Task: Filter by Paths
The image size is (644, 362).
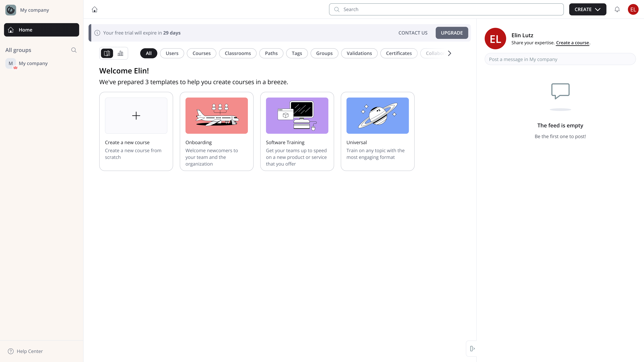Action: coord(271,53)
